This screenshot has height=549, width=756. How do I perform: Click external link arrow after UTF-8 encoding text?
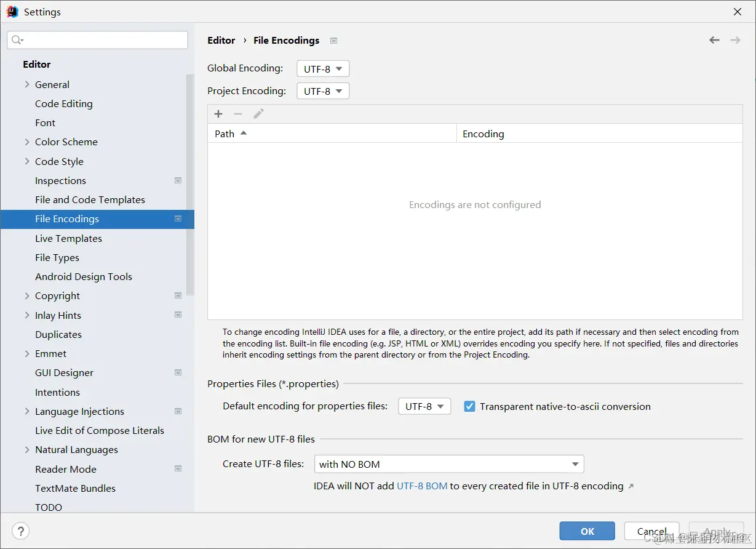631,486
